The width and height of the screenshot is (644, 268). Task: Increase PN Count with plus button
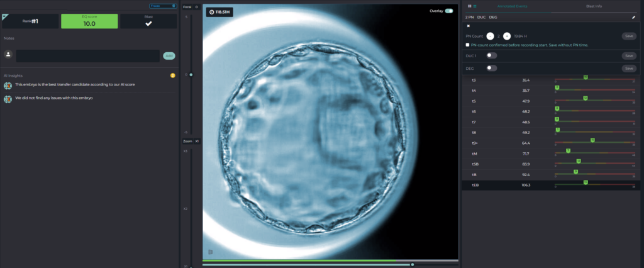coord(506,36)
